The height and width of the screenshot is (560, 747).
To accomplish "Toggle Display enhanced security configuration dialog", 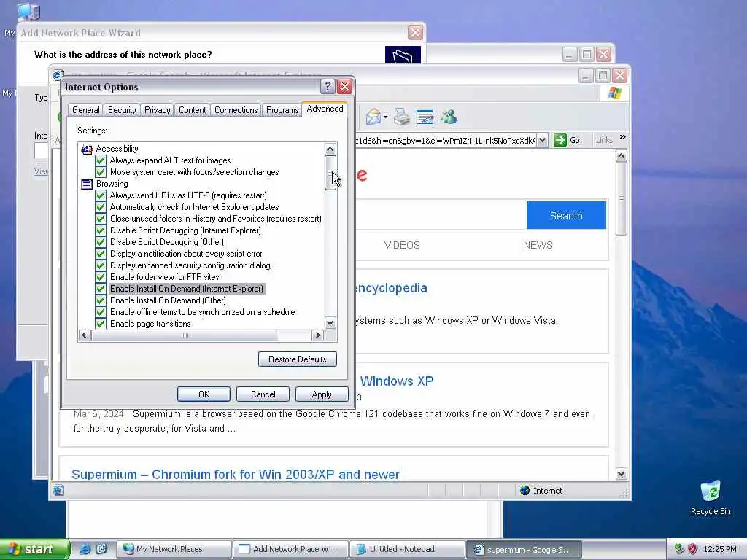I will click(x=101, y=265).
